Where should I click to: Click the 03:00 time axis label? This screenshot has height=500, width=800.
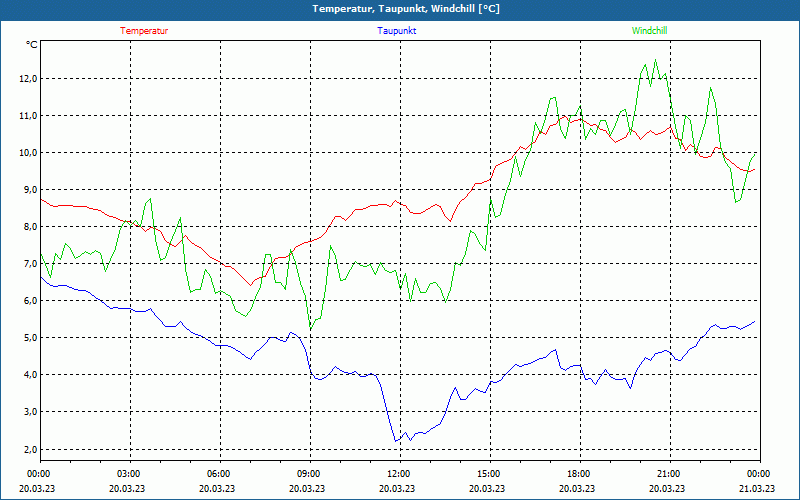[x=127, y=473]
